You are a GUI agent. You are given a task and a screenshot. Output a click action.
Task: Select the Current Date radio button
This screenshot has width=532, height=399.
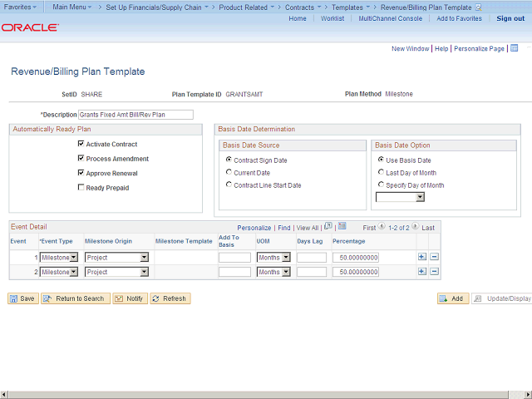[229, 173]
